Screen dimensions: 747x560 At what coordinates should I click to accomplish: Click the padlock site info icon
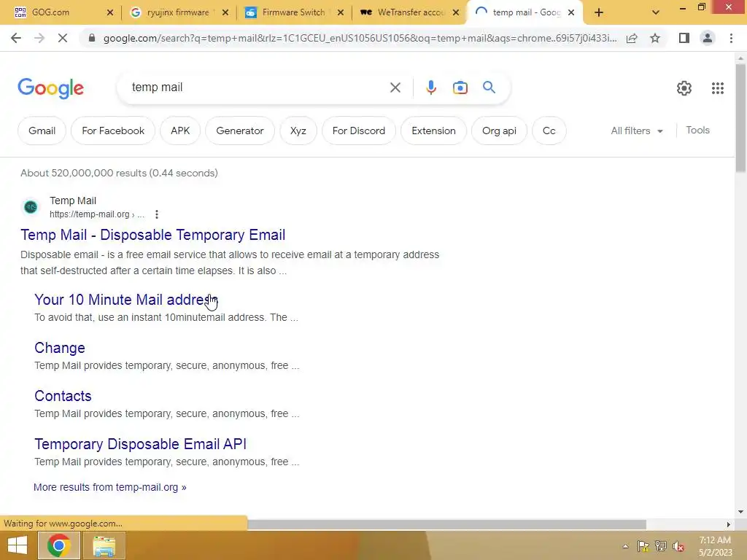coord(92,38)
